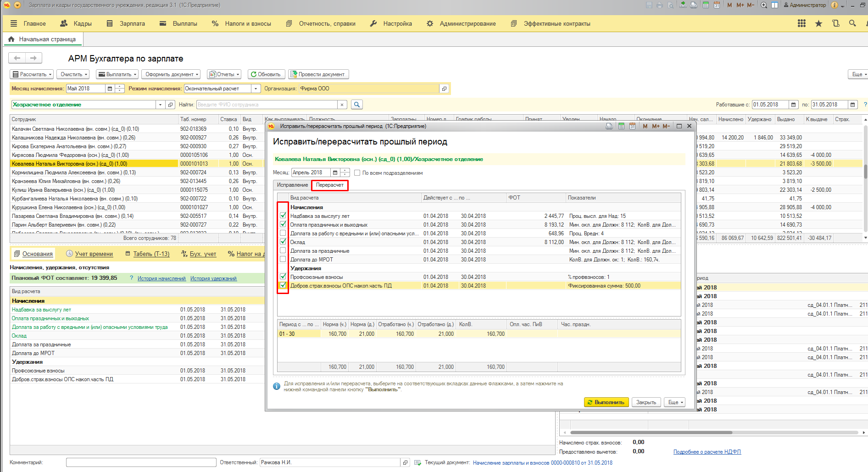The height and width of the screenshot is (472, 868).
Task: Open the История начислений link
Action: pyautogui.click(x=161, y=278)
